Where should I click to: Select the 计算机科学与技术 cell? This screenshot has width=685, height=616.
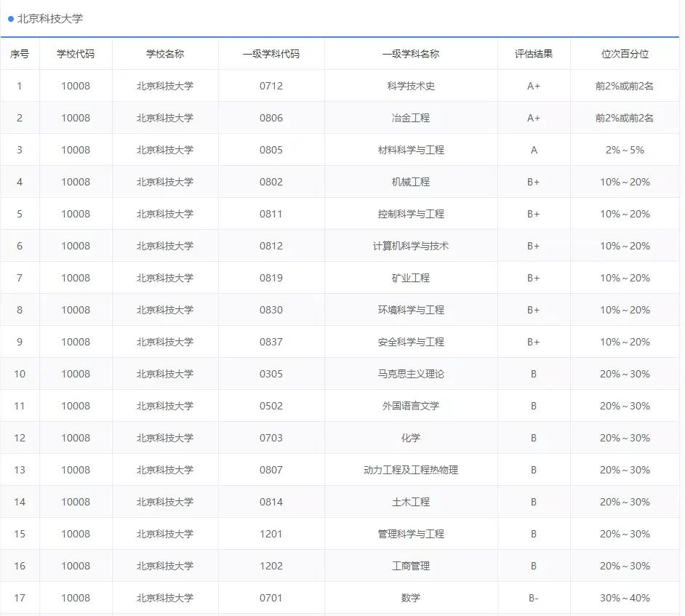tap(411, 246)
